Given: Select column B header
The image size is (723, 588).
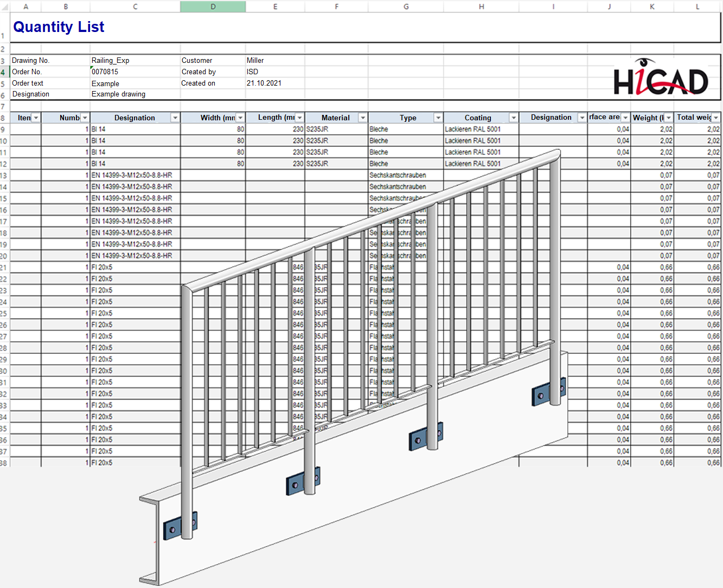Looking at the screenshot, I should (66, 7).
